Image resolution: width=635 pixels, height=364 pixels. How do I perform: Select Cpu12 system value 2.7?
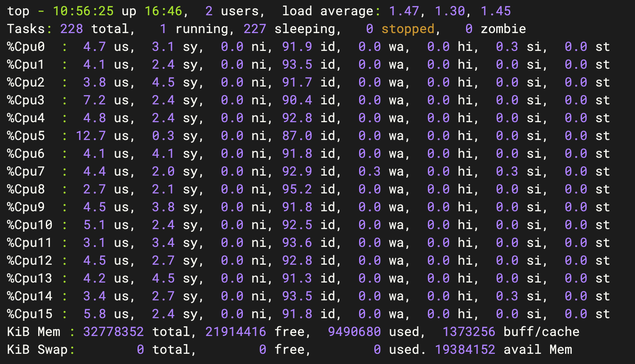[x=163, y=260]
